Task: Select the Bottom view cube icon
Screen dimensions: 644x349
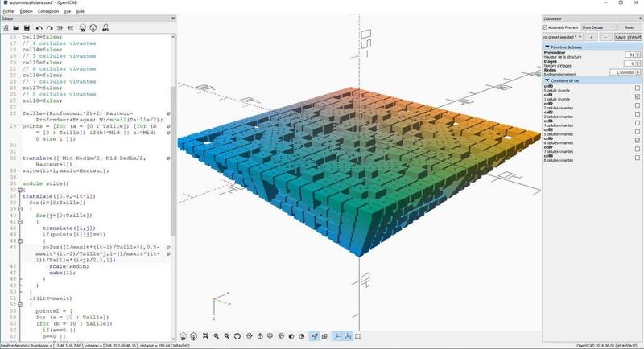Action: (270, 336)
